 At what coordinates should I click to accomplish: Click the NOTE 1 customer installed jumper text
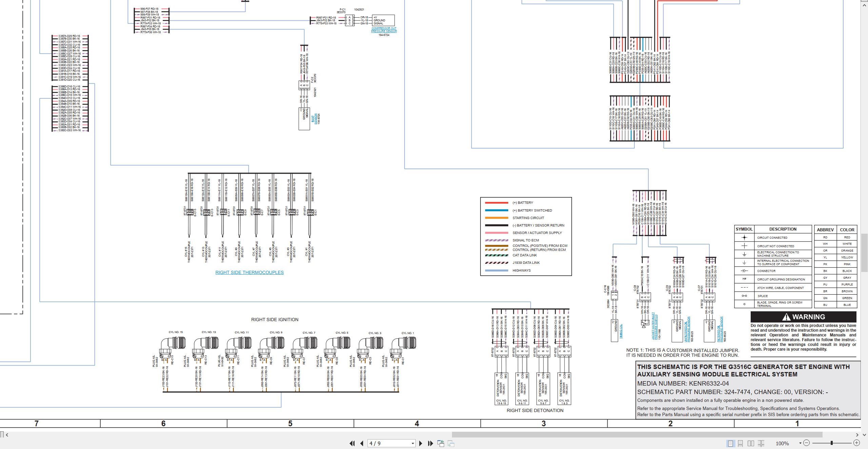click(x=682, y=353)
